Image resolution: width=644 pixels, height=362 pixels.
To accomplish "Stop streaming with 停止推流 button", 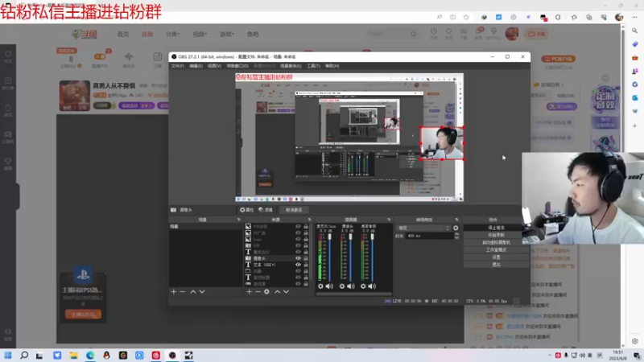I will click(x=496, y=228).
